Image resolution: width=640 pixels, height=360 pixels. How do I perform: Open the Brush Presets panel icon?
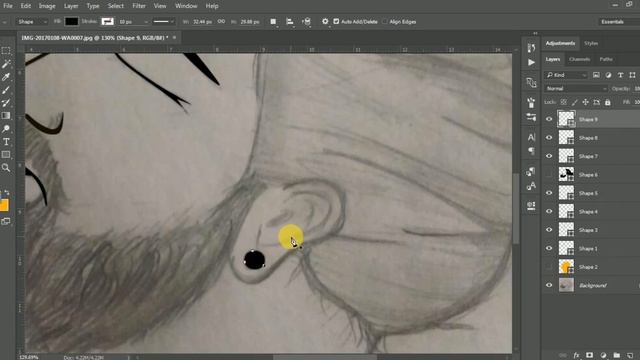[x=531, y=102]
